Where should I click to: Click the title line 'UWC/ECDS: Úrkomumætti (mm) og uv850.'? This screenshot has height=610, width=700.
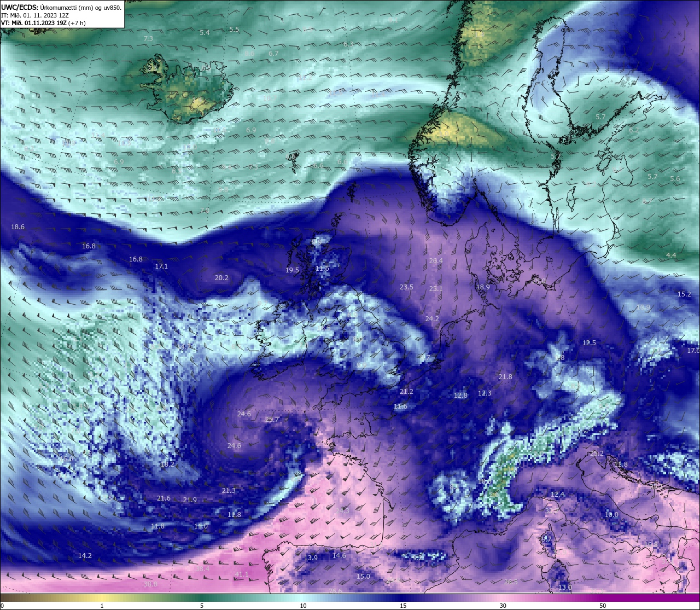(61, 8)
